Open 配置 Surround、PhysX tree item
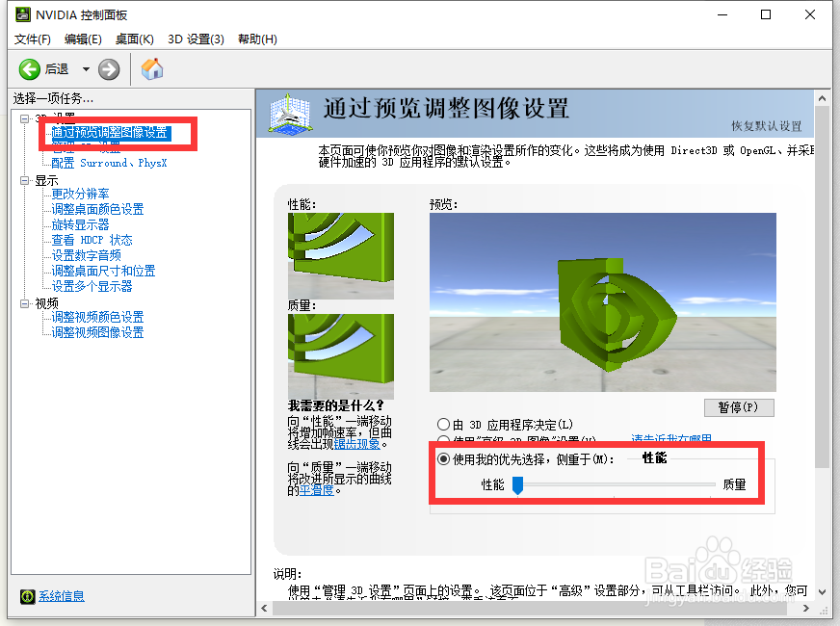840x626 pixels. coord(109,163)
